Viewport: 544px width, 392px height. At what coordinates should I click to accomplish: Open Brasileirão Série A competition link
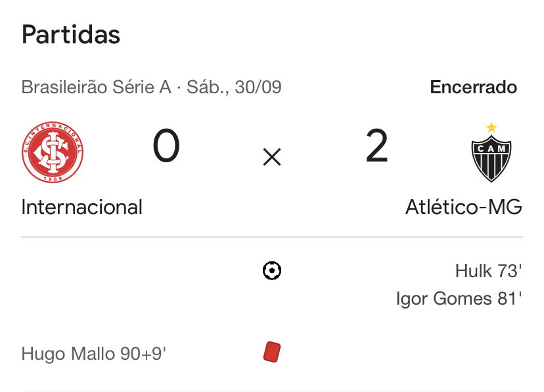97,87
